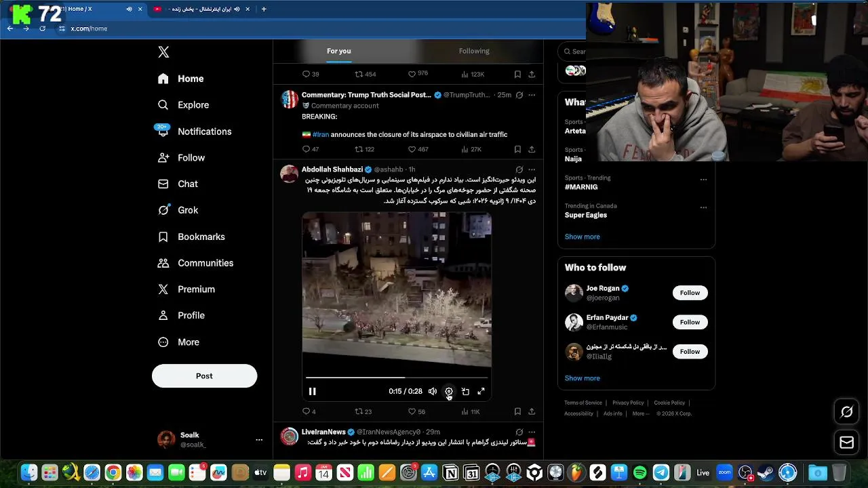
Task: Open LiveIranNews profile name
Action: pyautogui.click(x=323, y=432)
